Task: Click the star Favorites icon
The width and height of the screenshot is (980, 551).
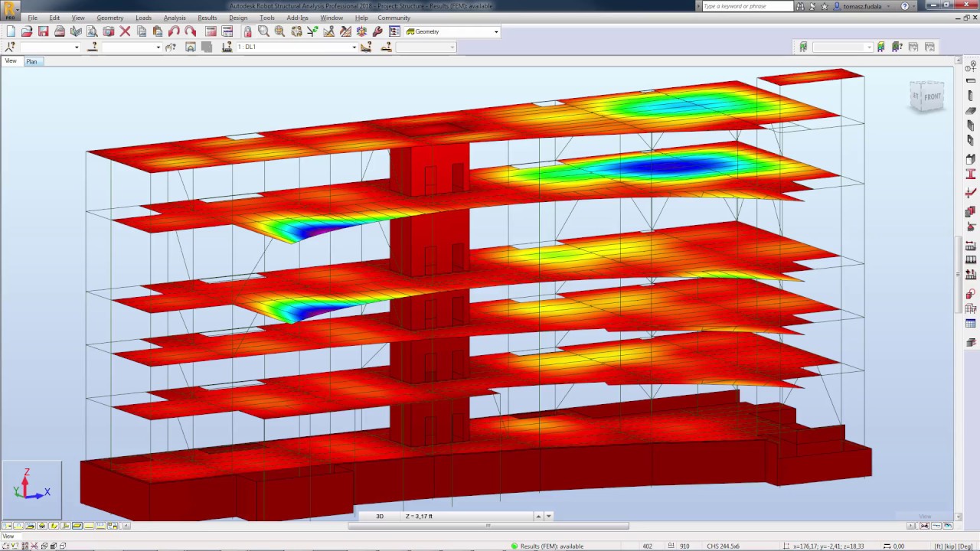Action: [x=825, y=6]
